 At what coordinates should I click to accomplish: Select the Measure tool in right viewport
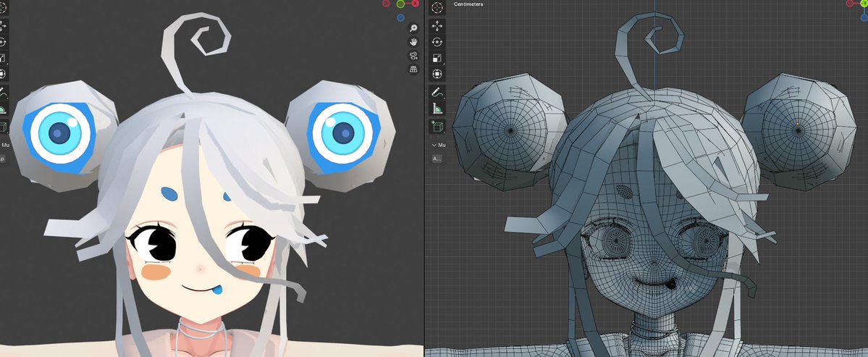tap(437, 109)
